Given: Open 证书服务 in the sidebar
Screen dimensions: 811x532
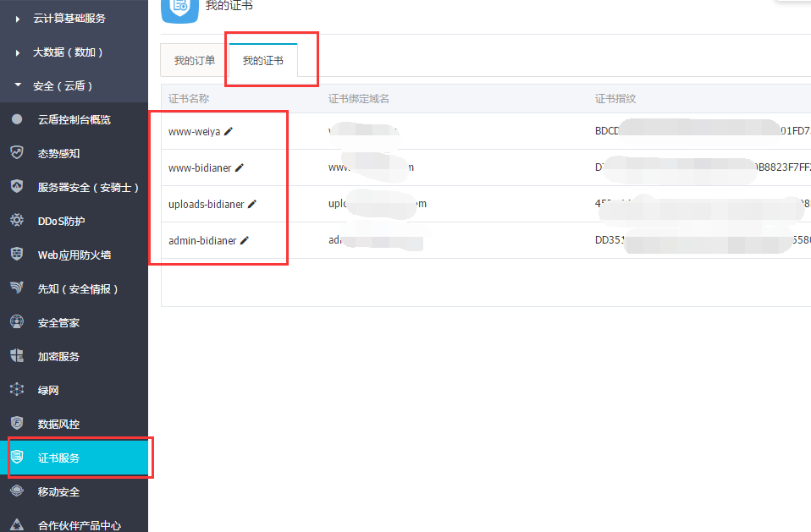Looking at the screenshot, I should [59, 458].
